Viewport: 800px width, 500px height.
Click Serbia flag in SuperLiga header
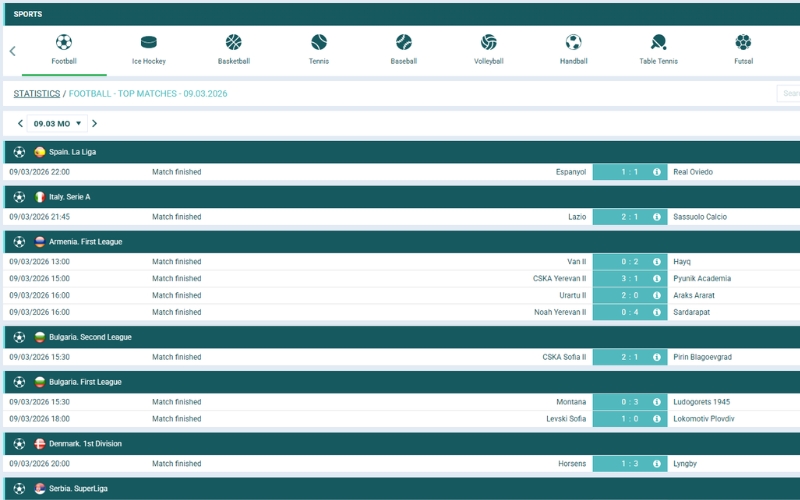(39, 489)
